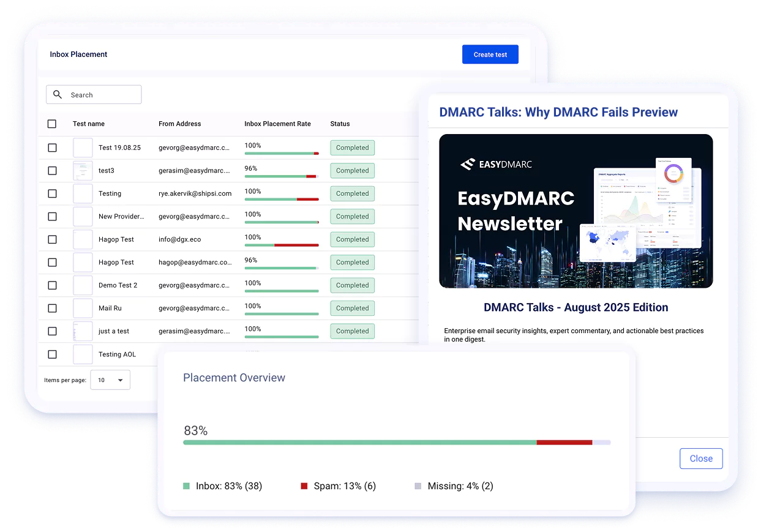This screenshot has width=761, height=532.
Task: Tick the checkbox beside Testing AOL
Action: (x=52, y=354)
